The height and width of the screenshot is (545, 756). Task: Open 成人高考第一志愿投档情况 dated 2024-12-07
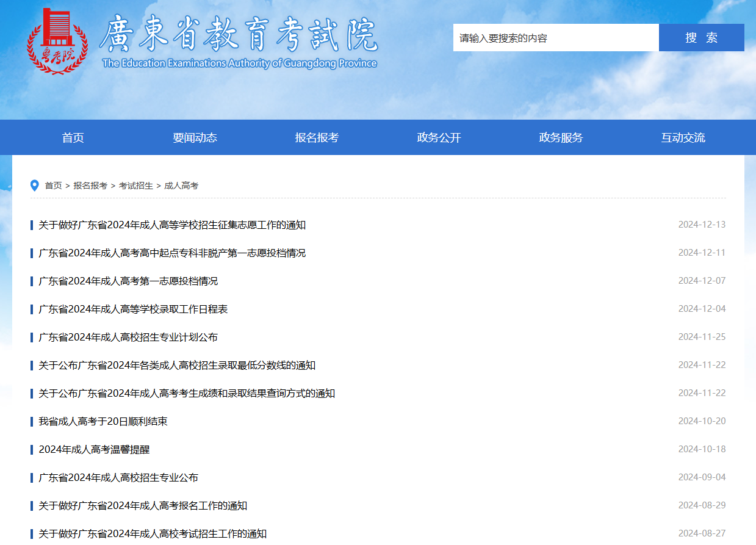click(x=128, y=281)
